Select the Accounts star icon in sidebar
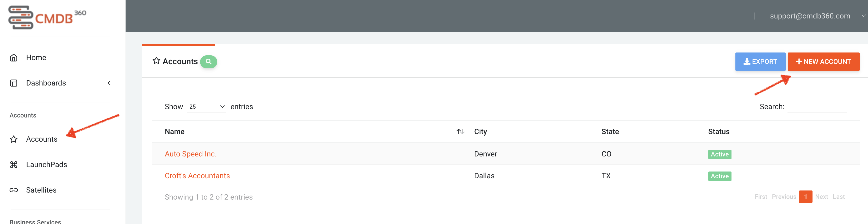The height and width of the screenshot is (224, 868). tap(14, 139)
